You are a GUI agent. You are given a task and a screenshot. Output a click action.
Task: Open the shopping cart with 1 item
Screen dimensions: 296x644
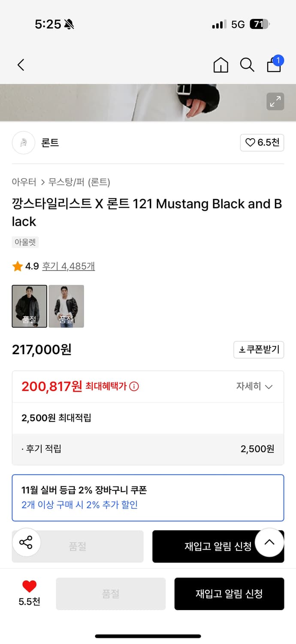[x=274, y=65]
